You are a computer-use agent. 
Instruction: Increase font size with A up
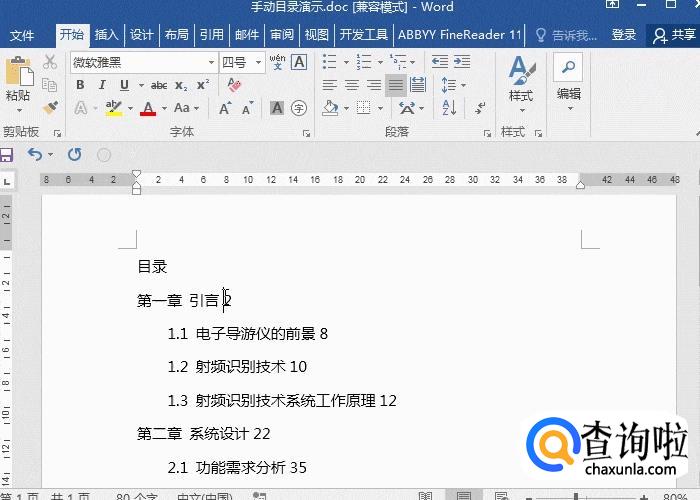[x=225, y=108]
